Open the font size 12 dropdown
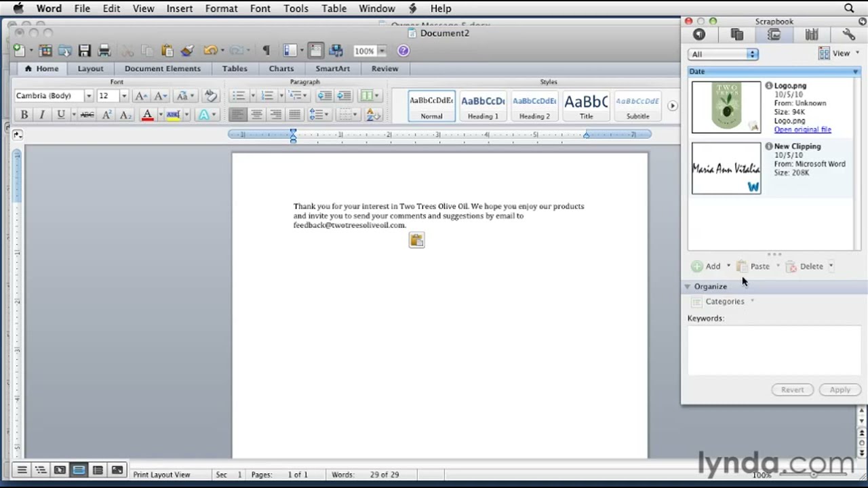This screenshot has width=868, height=488. (x=123, y=96)
